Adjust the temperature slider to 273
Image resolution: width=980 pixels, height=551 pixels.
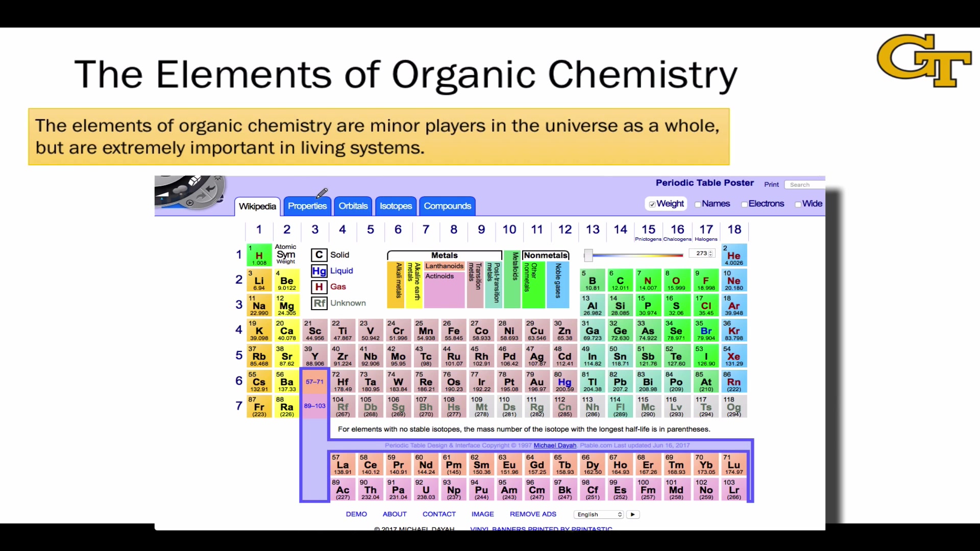coord(589,254)
